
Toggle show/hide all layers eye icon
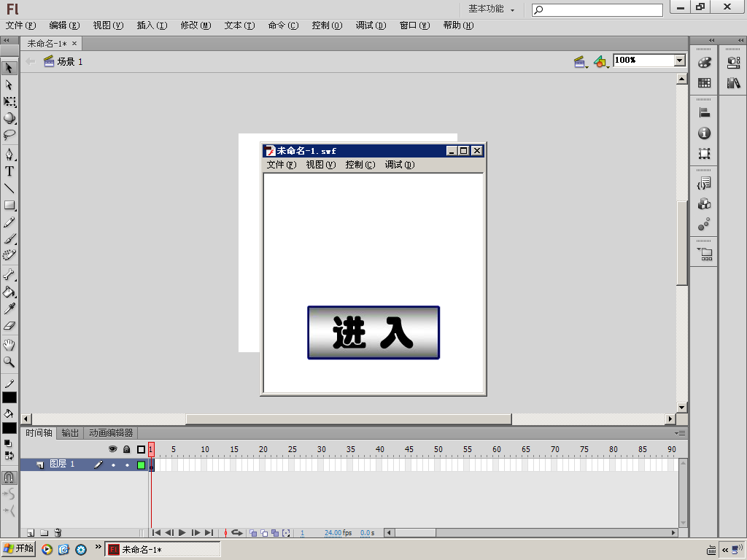113,449
